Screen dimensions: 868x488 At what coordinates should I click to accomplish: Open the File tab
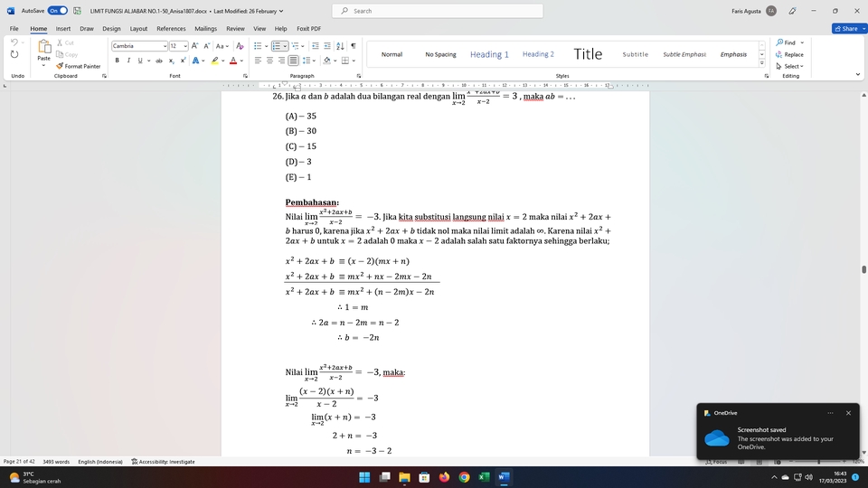pos(14,28)
